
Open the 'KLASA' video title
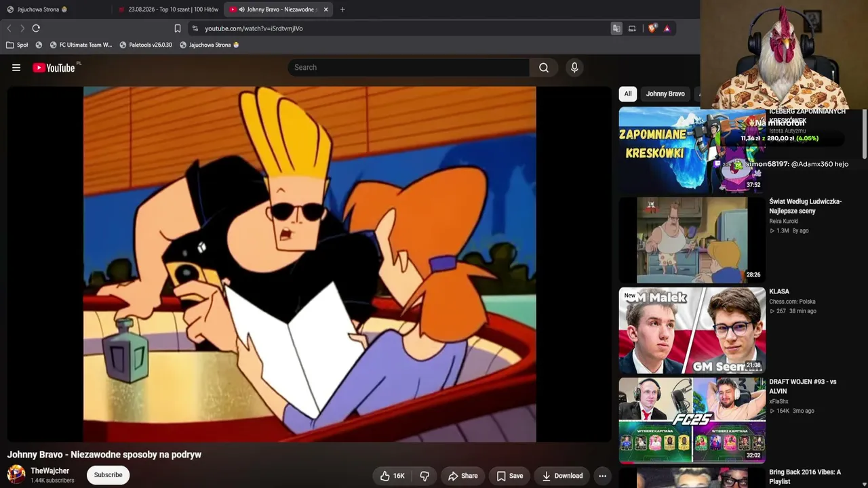(x=779, y=291)
